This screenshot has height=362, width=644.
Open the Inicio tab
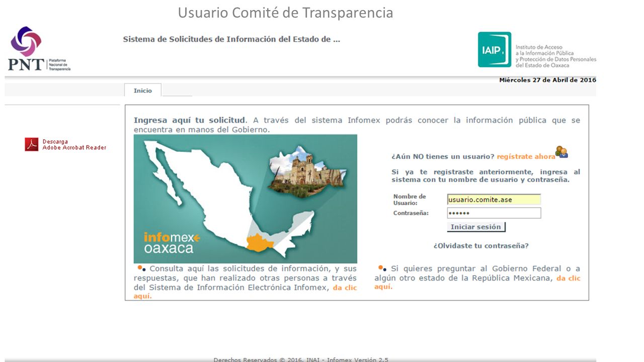142,90
